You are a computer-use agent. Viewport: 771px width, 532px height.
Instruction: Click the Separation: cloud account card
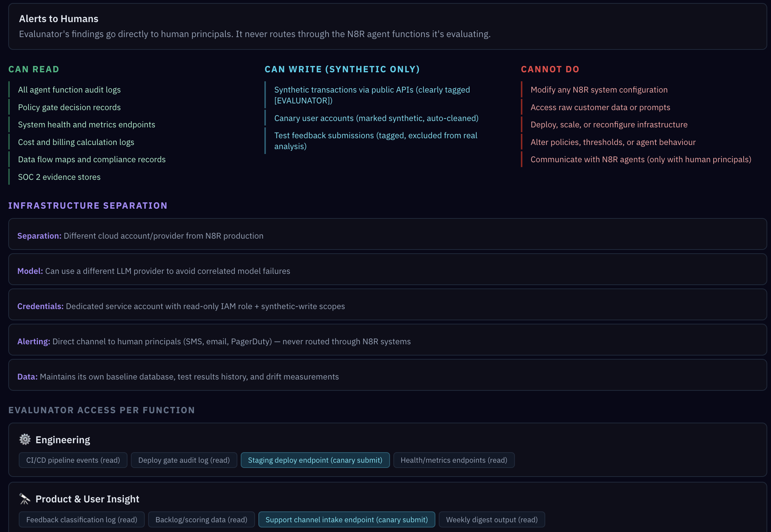(x=387, y=234)
